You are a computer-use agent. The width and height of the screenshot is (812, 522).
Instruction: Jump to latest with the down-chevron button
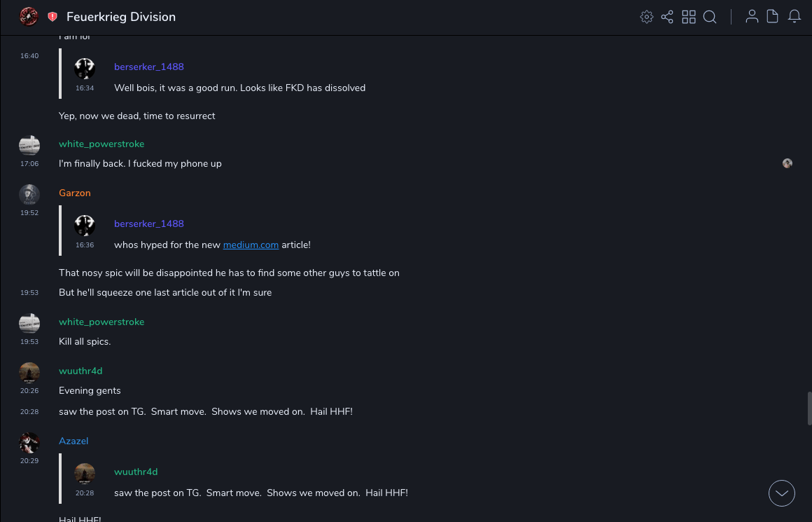782,493
